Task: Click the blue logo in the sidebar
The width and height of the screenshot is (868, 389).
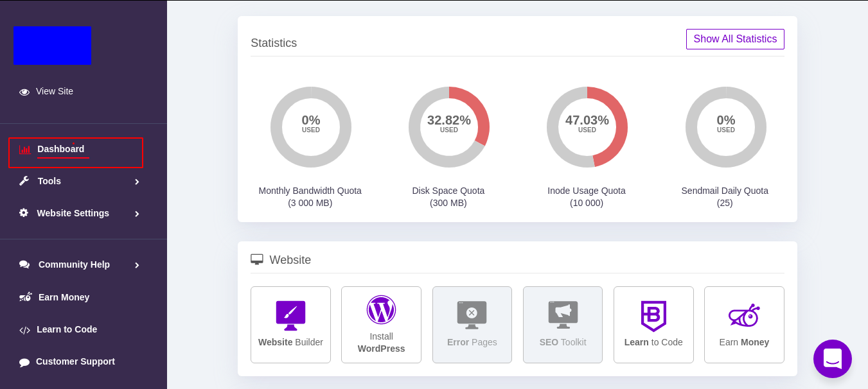Action: [x=52, y=46]
